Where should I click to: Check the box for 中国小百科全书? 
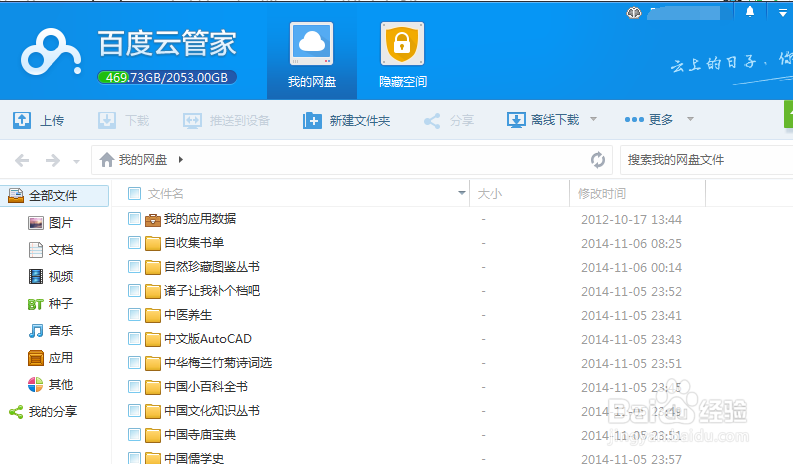coord(134,387)
